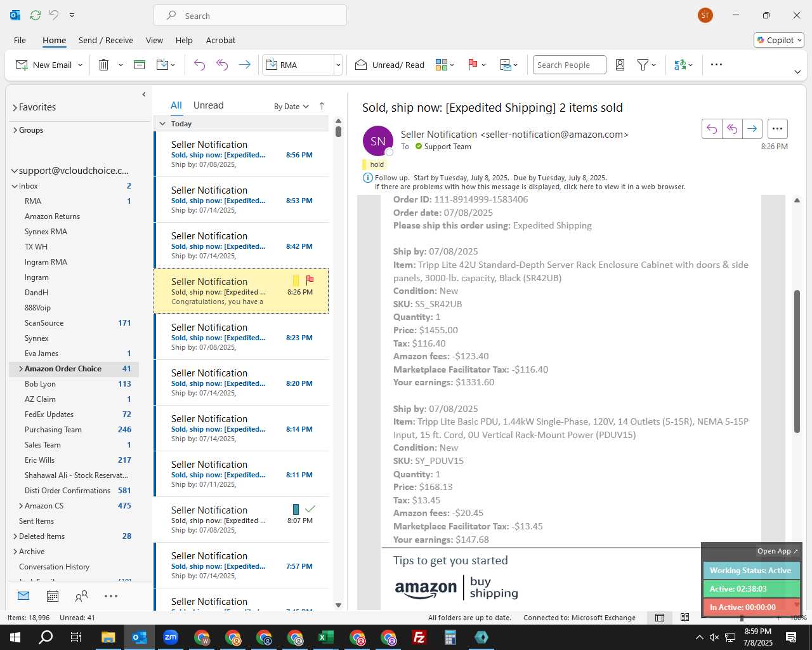Click the yellow hold category tag
The width and height of the screenshot is (812, 650).
374,164
